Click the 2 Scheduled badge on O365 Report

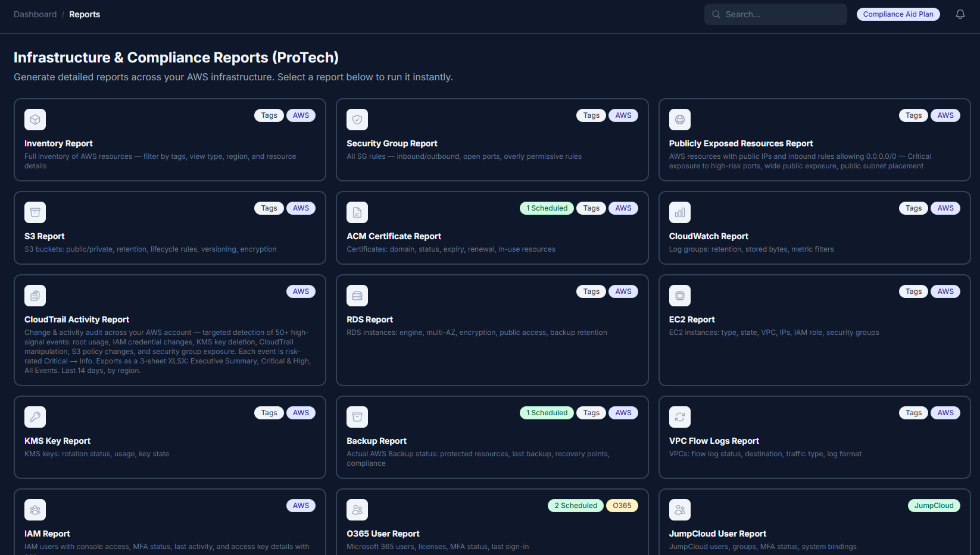pyautogui.click(x=576, y=506)
